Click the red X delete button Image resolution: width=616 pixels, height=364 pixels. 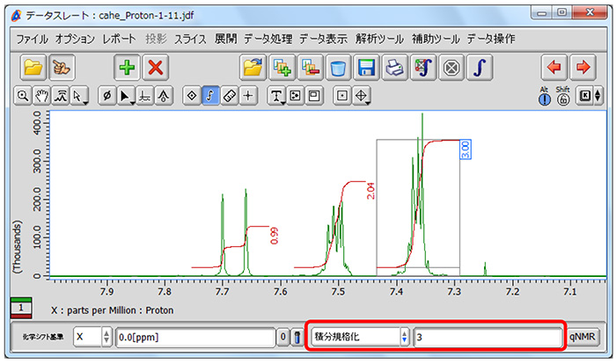(156, 67)
